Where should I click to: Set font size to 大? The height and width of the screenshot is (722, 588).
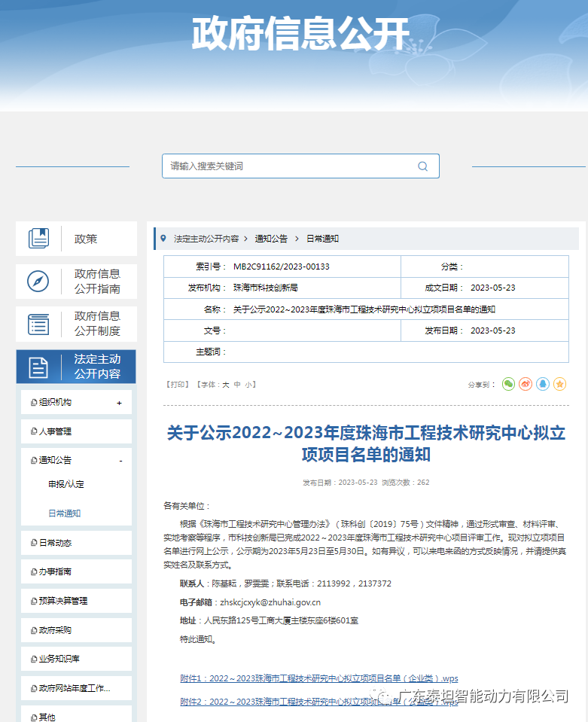click(x=225, y=384)
